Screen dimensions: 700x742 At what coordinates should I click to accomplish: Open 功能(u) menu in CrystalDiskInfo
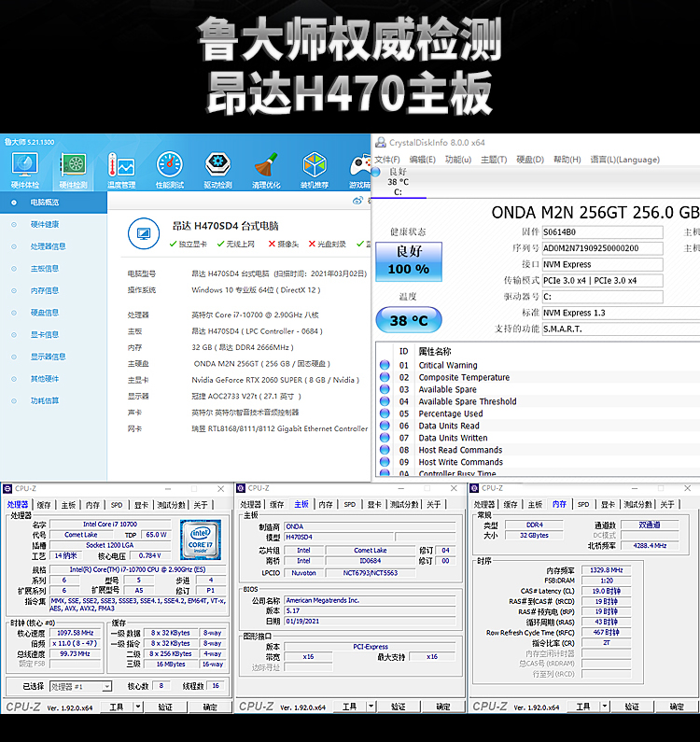(458, 160)
